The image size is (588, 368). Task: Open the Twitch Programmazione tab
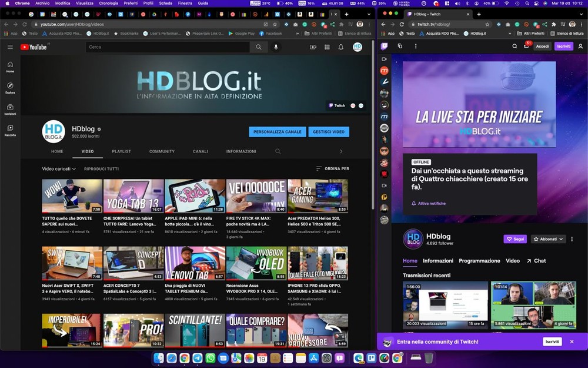tap(479, 261)
